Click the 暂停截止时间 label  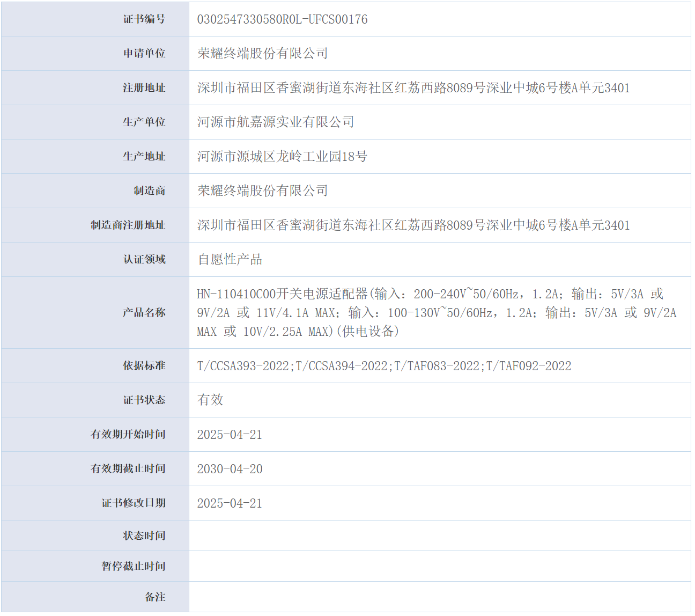[134, 567]
